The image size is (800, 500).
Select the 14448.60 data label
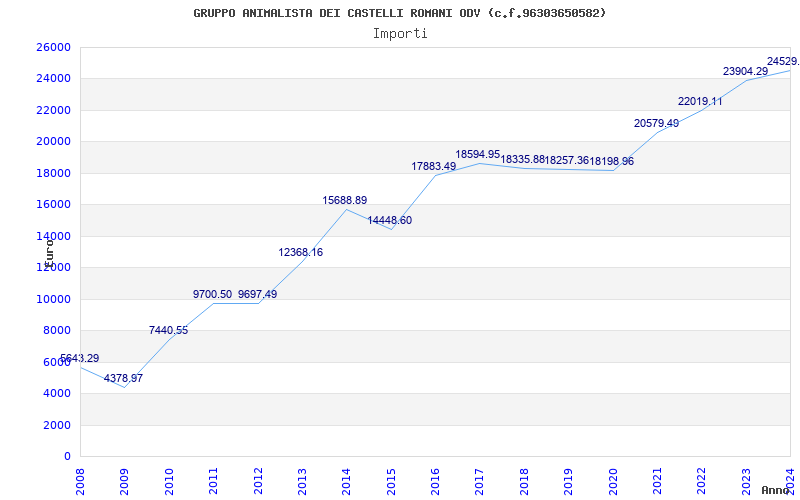click(x=389, y=221)
